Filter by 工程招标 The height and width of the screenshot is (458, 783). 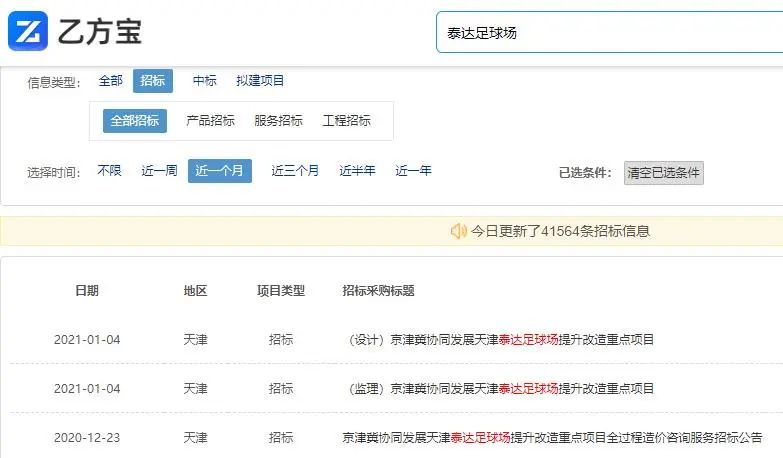pos(347,121)
